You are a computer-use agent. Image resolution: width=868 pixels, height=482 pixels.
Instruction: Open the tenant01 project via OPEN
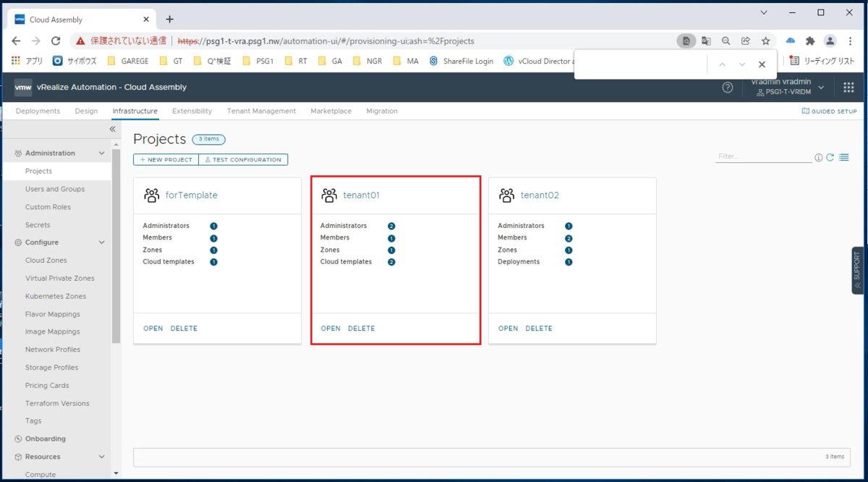click(x=331, y=329)
